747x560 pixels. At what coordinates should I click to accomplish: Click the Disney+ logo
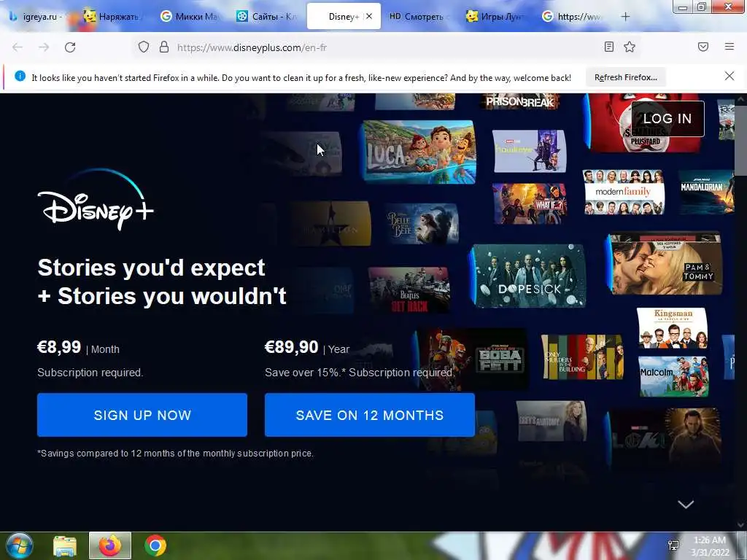96,200
